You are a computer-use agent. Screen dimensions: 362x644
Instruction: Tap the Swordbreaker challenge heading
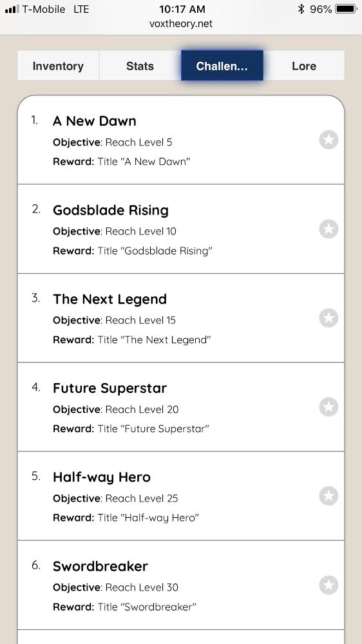[x=100, y=566]
